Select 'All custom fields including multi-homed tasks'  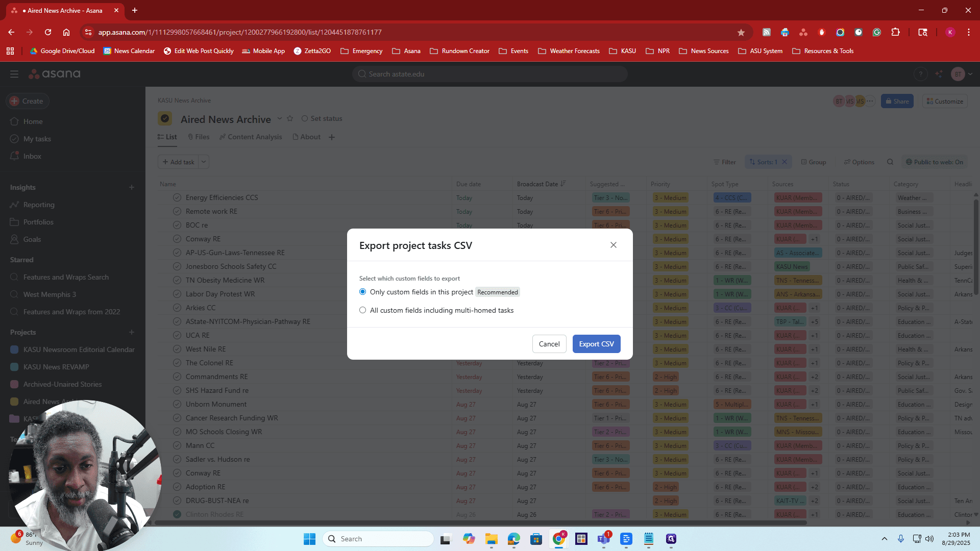click(362, 310)
